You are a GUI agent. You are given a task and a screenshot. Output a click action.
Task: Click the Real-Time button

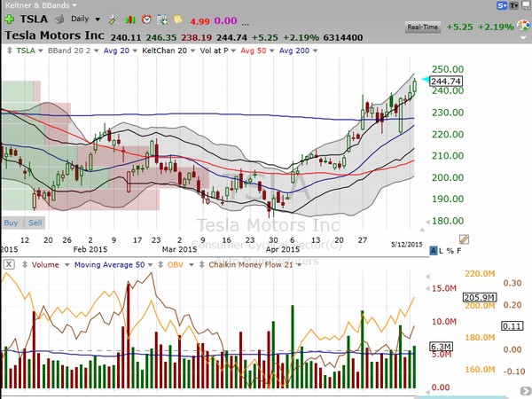[423, 27]
